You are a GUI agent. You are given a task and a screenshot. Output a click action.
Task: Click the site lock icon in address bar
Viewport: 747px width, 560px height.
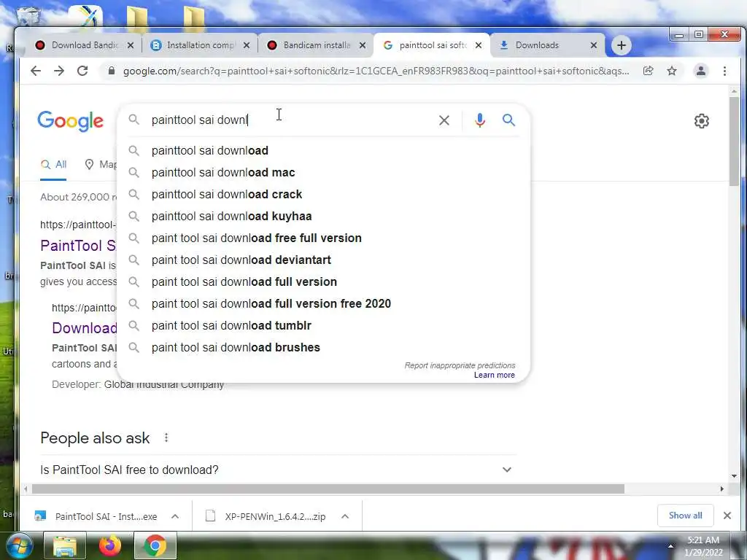112,71
